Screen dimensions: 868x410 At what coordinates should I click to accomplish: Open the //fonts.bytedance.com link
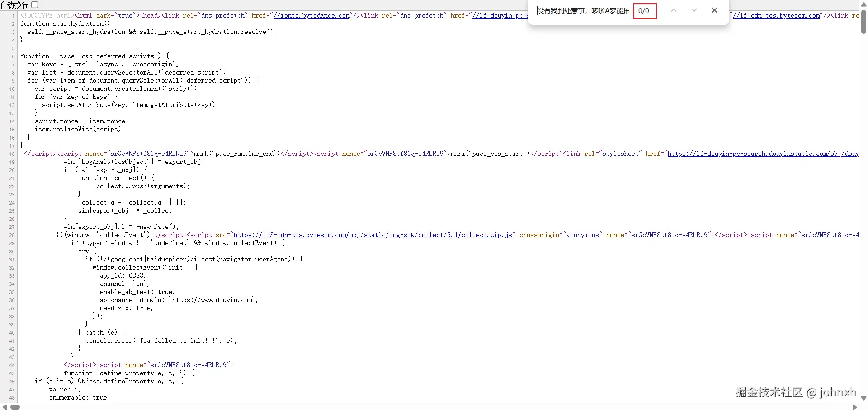pyautogui.click(x=311, y=15)
